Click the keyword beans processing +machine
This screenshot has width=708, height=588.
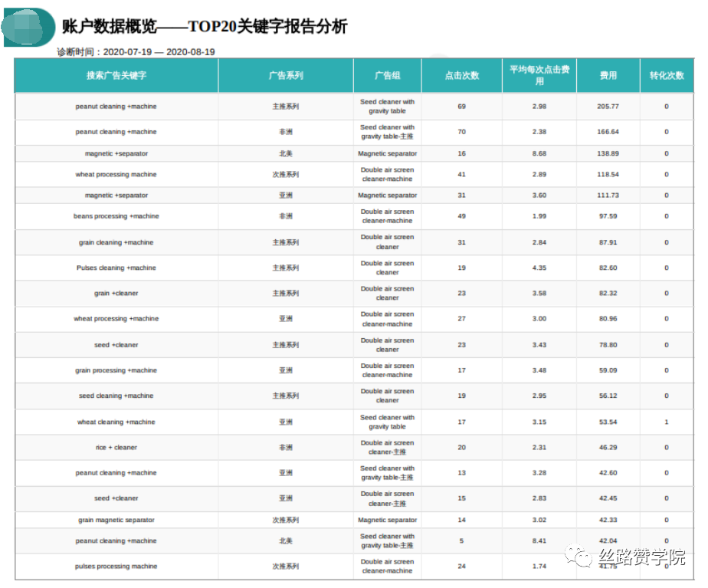click(116, 216)
